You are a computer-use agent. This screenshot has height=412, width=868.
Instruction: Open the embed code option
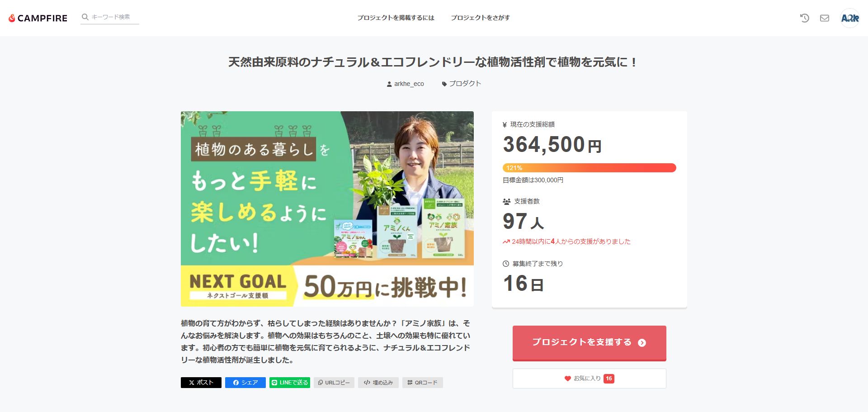pos(378,383)
